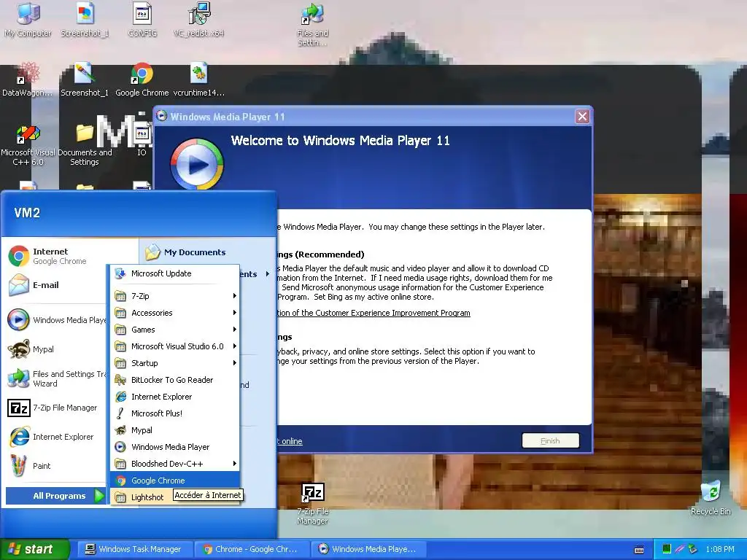Open CONFIG file on desktop
The height and width of the screenshot is (560, 747).
[142, 20]
